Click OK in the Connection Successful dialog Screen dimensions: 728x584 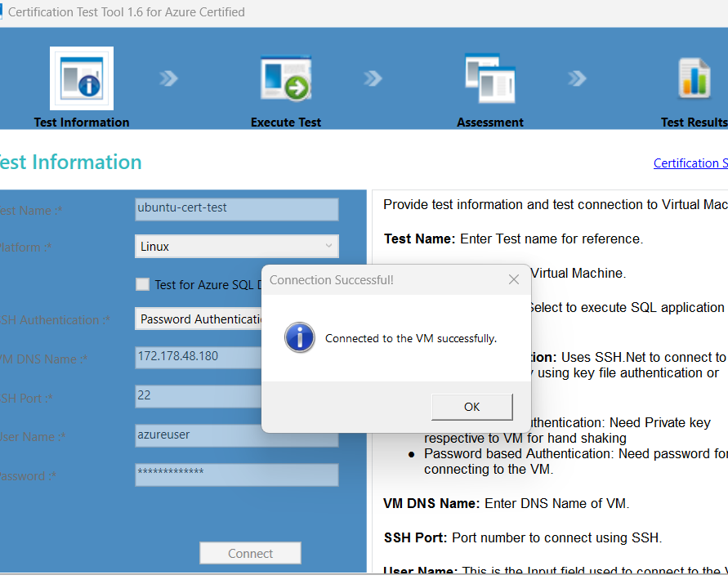tap(472, 407)
